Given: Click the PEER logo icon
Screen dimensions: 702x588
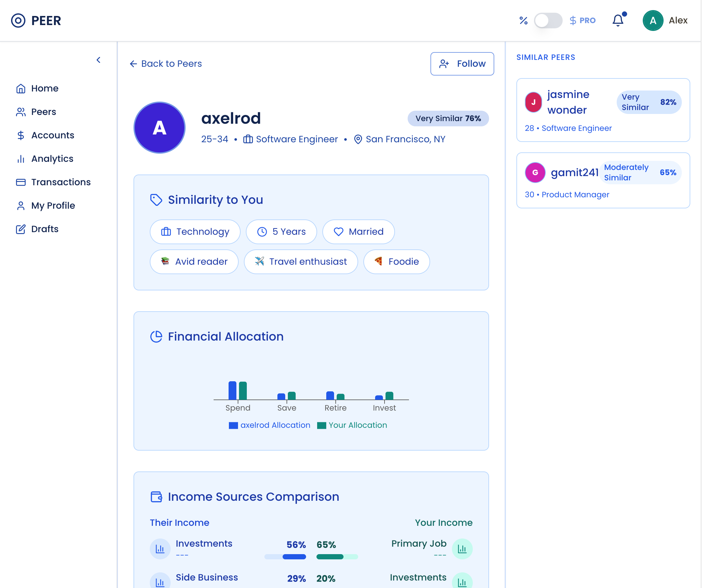Looking at the screenshot, I should click(x=18, y=21).
